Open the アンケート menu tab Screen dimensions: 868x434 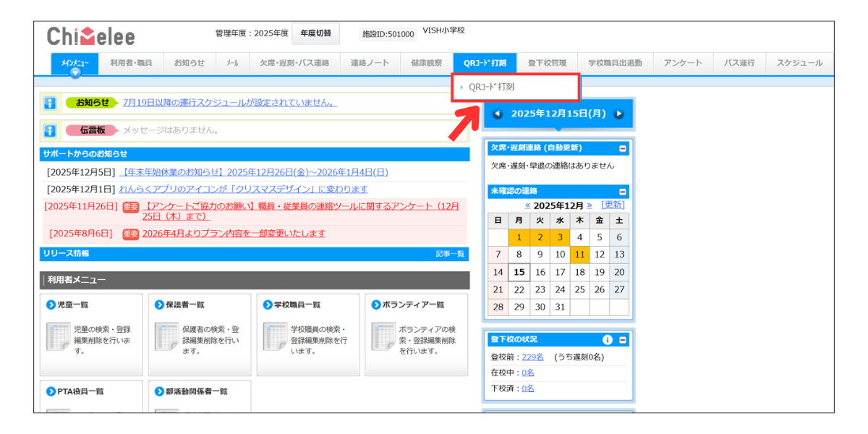coord(682,63)
